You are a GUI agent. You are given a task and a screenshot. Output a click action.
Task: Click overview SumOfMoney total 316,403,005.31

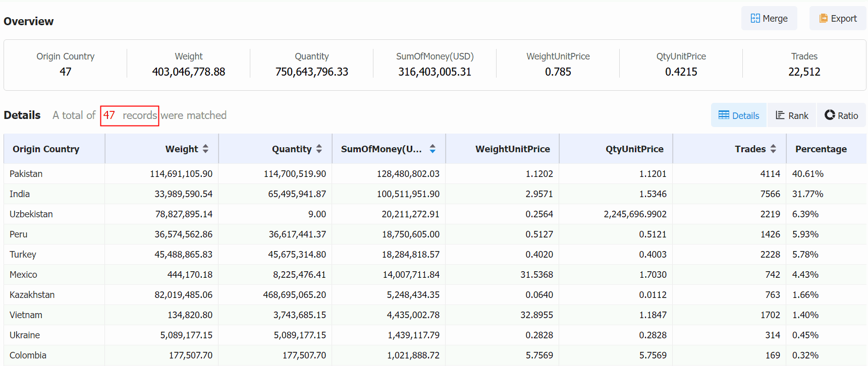(x=435, y=72)
